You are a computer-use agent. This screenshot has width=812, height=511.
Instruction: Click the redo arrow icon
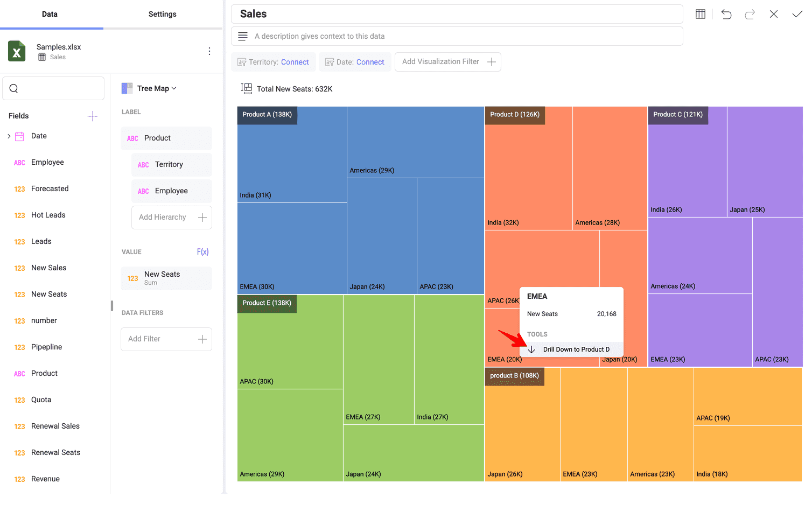[x=750, y=14]
